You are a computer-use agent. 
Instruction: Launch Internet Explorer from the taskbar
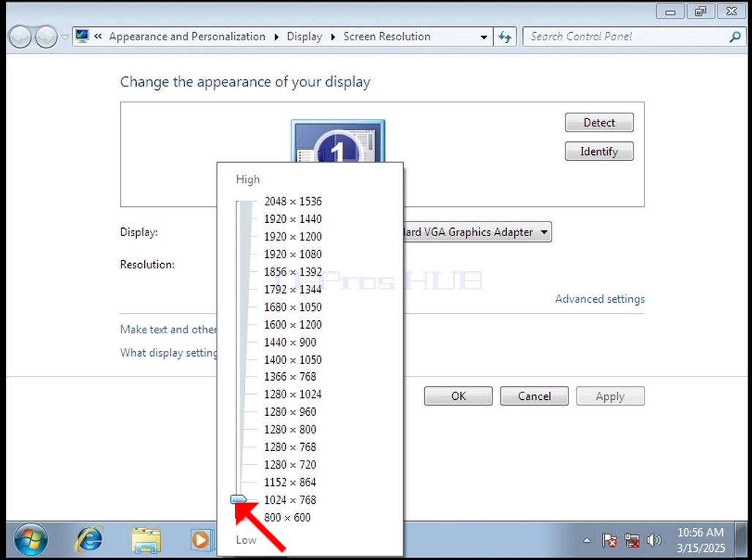tap(89, 539)
